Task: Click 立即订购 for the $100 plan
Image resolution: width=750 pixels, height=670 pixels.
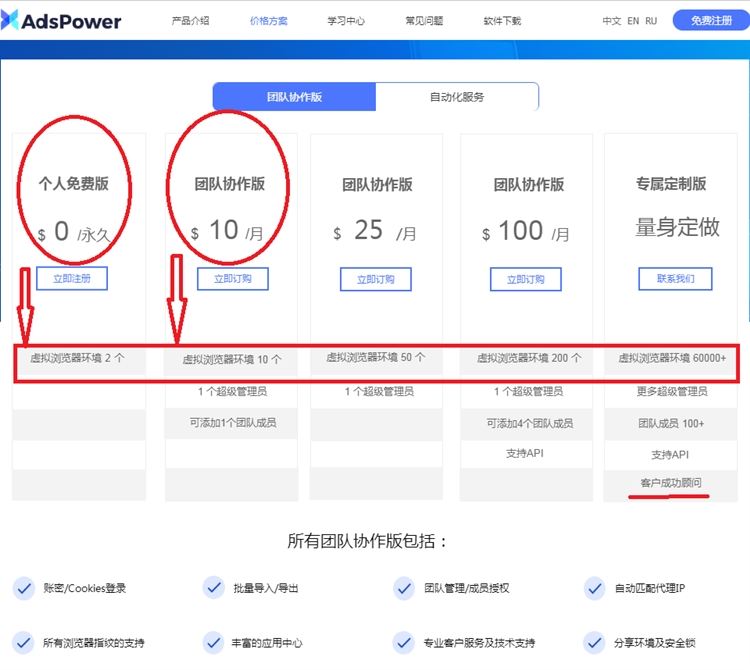Action: pos(526,279)
